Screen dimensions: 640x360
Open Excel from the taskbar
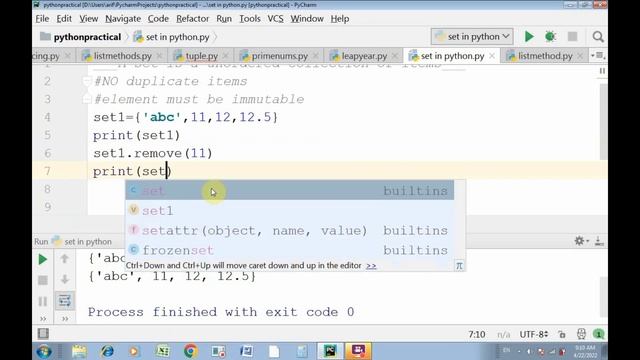(x=162, y=351)
